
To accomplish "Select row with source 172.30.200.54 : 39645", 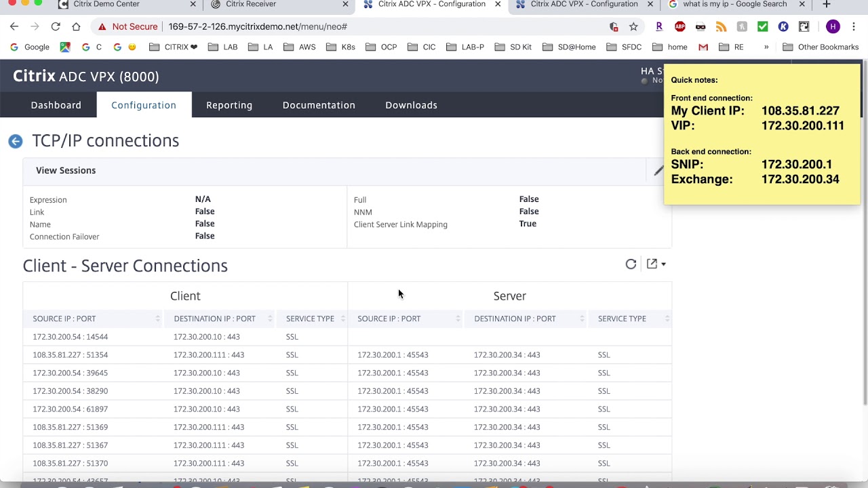I will (347, 373).
